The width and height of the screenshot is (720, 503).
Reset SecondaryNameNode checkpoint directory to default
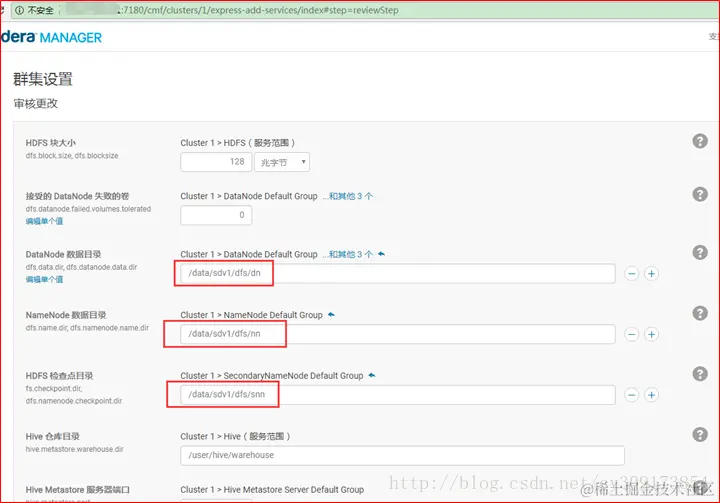[372, 375]
